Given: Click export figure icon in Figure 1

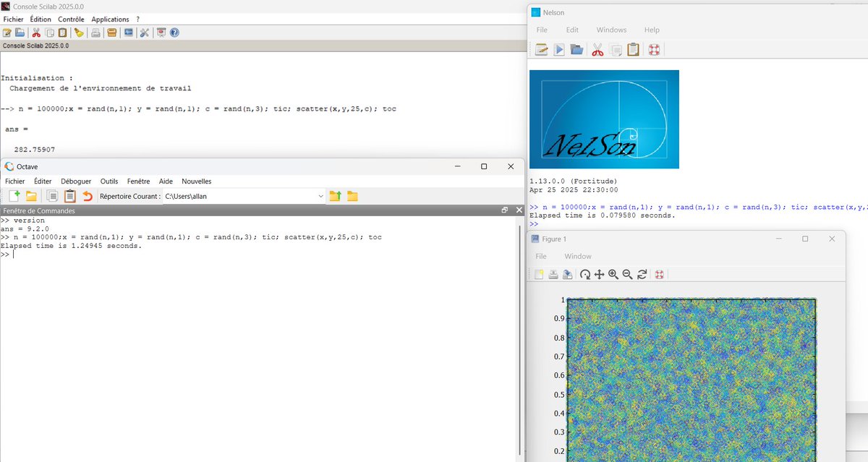Looking at the screenshot, I should click(x=568, y=275).
